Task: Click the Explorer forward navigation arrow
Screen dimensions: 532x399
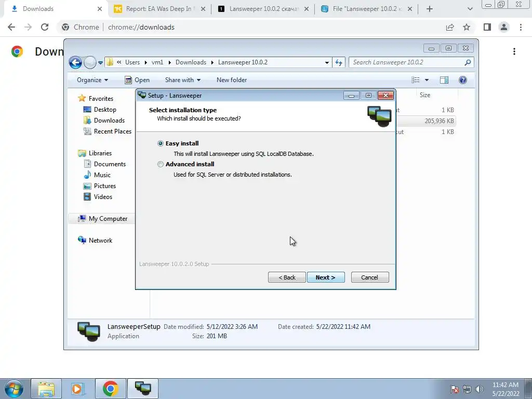Action: pos(90,62)
